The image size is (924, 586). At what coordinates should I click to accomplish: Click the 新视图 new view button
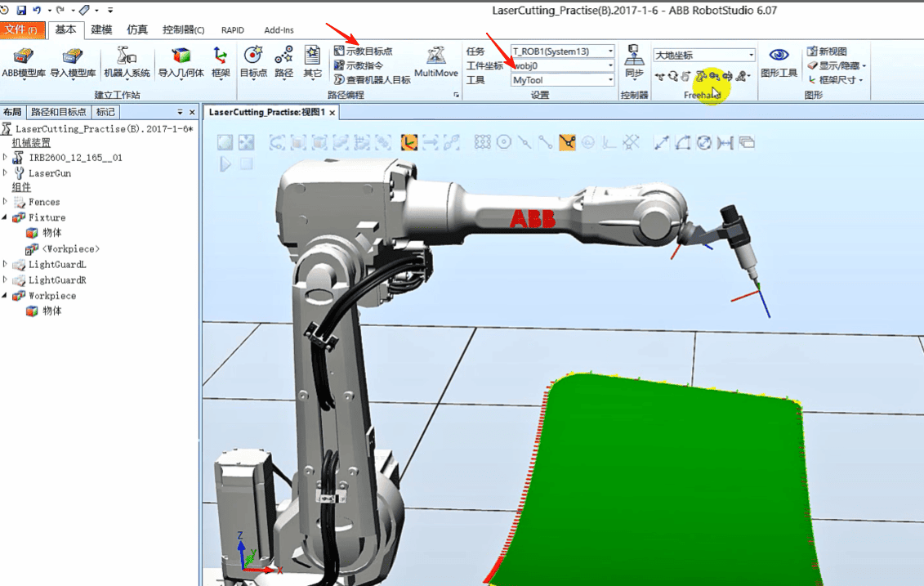(x=828, y=51)
